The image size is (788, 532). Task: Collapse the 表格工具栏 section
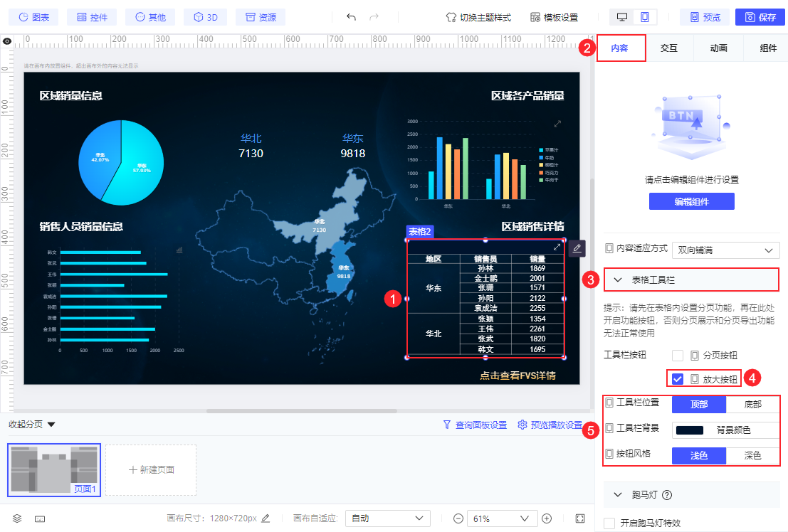(618, 280)
